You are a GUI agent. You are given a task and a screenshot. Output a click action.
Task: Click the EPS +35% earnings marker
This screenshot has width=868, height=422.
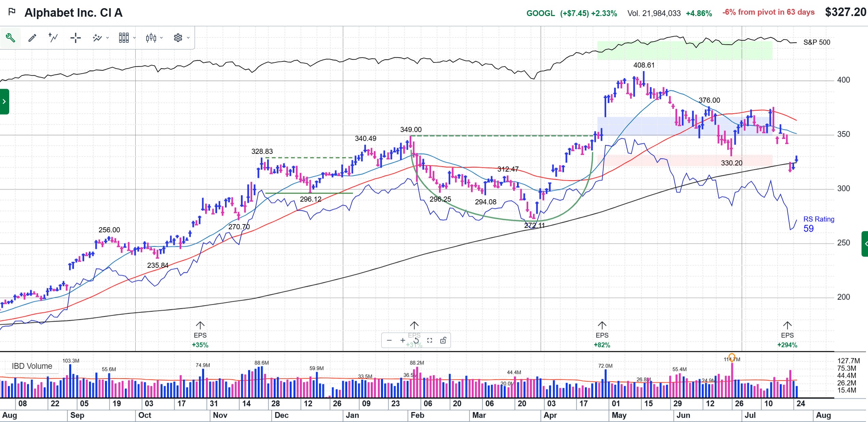click(200, 335)
